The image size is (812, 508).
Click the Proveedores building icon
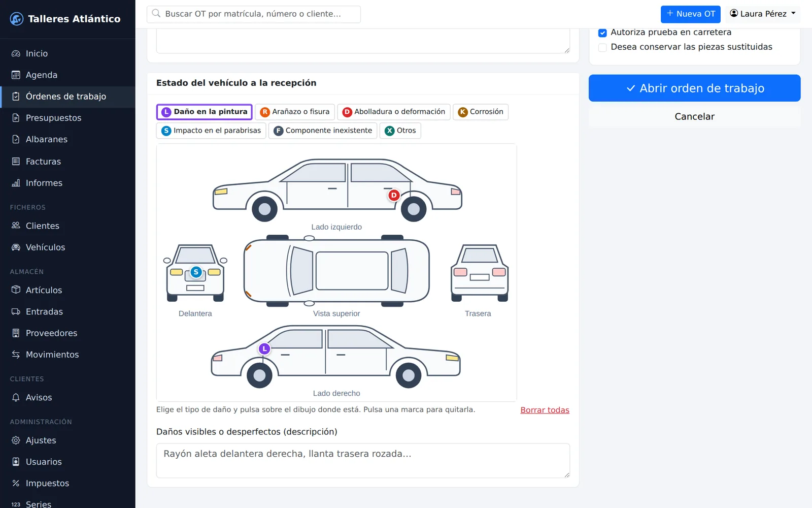(16, 333)
